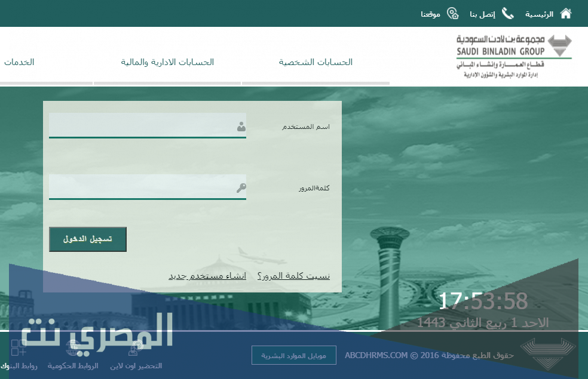Click the bank links grid icon
Screen dimensions: 588x379
coord(19,347)
